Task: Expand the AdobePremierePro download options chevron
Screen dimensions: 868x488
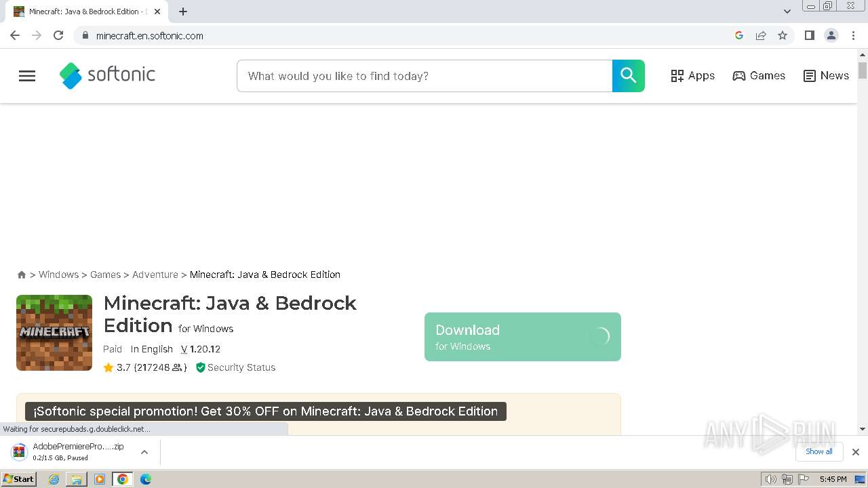Action: (144, 452)
